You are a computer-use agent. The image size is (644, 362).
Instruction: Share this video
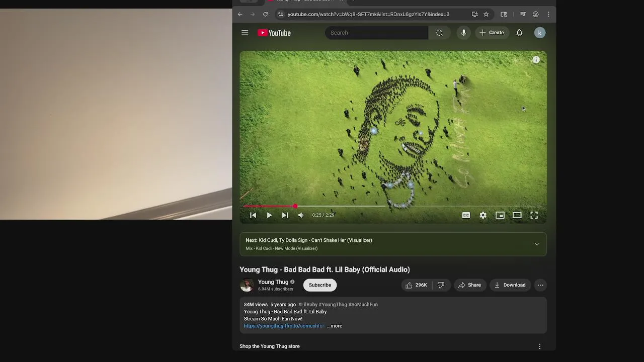pos(470,285)
